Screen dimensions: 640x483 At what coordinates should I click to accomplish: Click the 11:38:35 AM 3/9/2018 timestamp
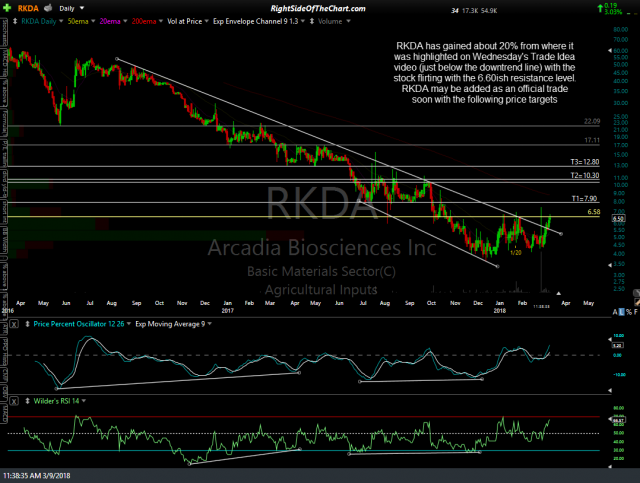[x=37, y=476]
